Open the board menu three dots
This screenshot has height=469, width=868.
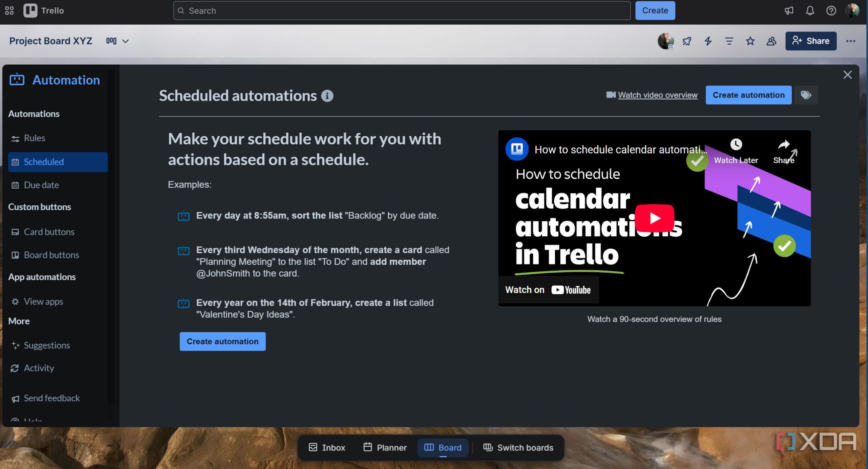pos(851,41)
